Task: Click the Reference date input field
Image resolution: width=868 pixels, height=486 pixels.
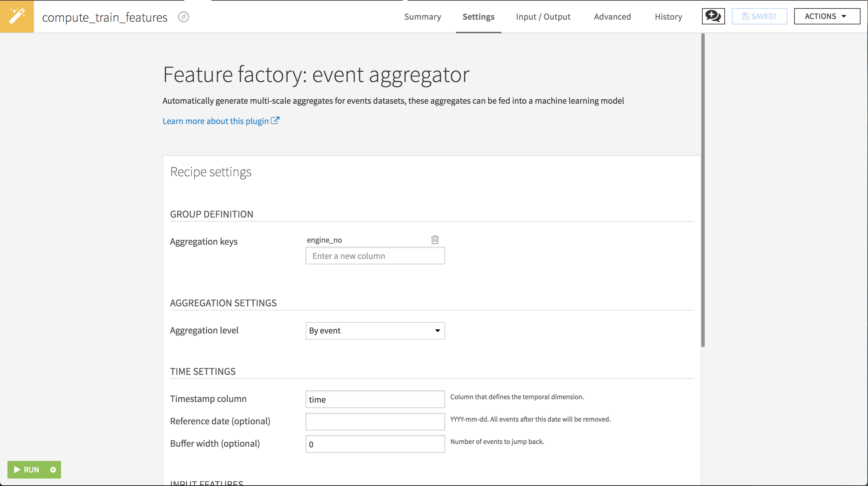Action: click(x=375, y=422)
